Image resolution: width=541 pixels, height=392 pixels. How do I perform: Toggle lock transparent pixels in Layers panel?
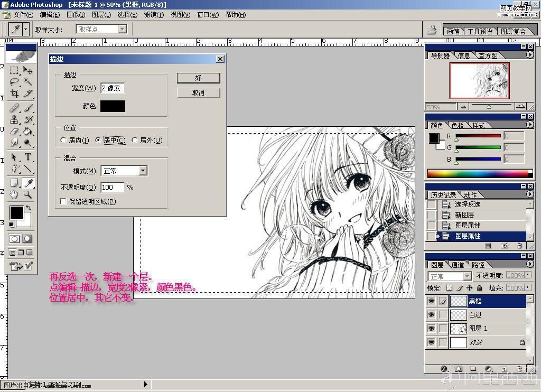click(x=449, y=288)
